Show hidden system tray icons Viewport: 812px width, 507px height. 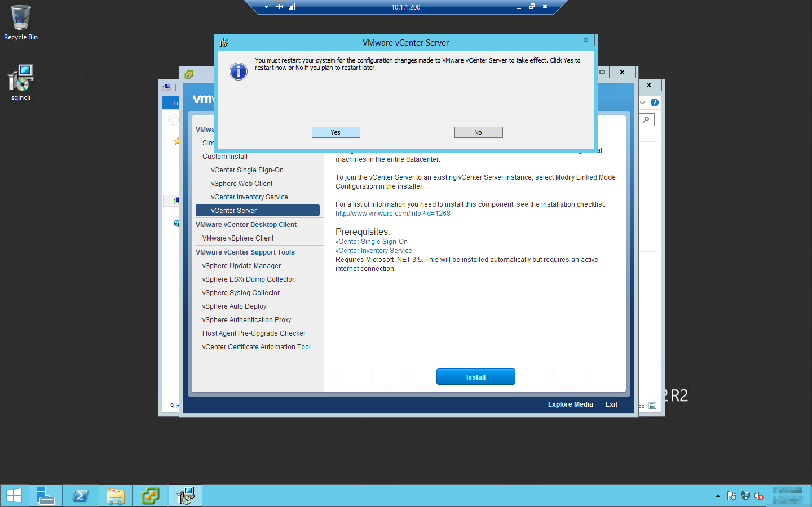[718, 496]
